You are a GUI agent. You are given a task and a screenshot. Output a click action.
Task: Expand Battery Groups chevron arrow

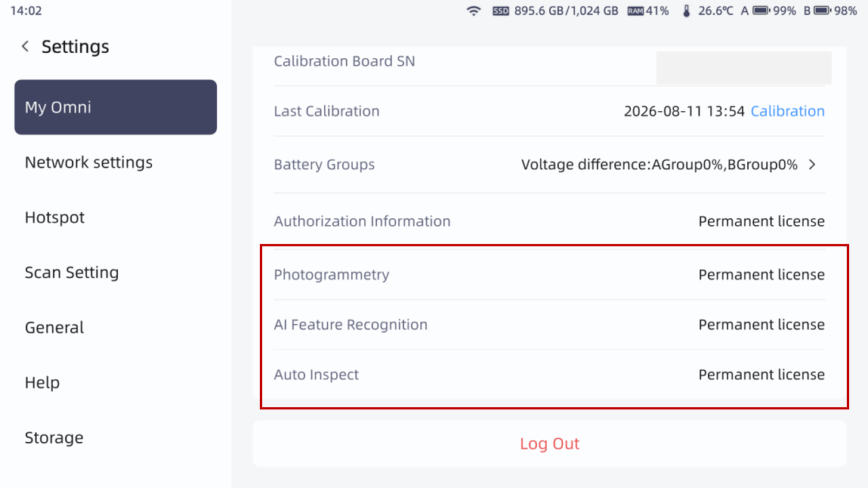[x=812, y=165]
